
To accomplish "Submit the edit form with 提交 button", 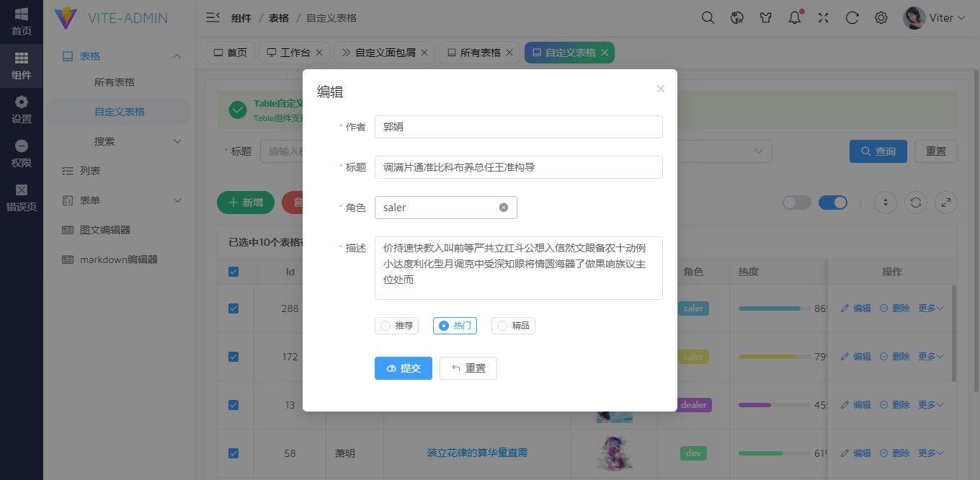I will pyautogui.click(x=403, y=368).
